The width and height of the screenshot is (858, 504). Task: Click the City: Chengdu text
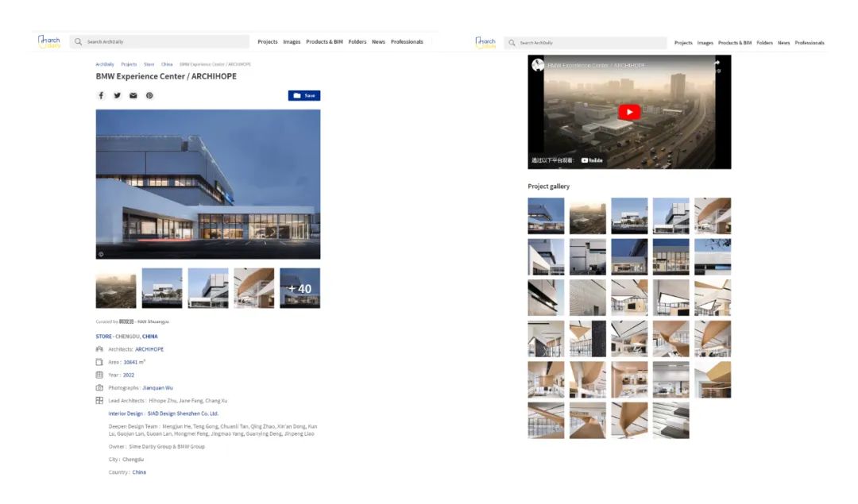tap(126, 460)
